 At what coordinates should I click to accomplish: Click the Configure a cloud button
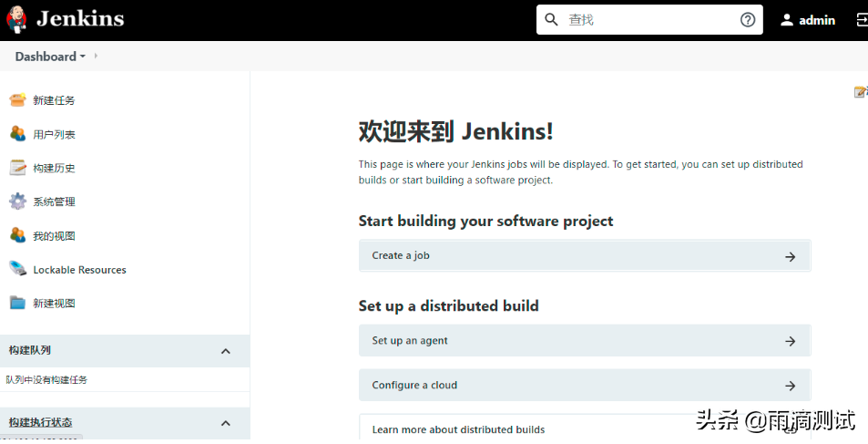tap(585, 386)
